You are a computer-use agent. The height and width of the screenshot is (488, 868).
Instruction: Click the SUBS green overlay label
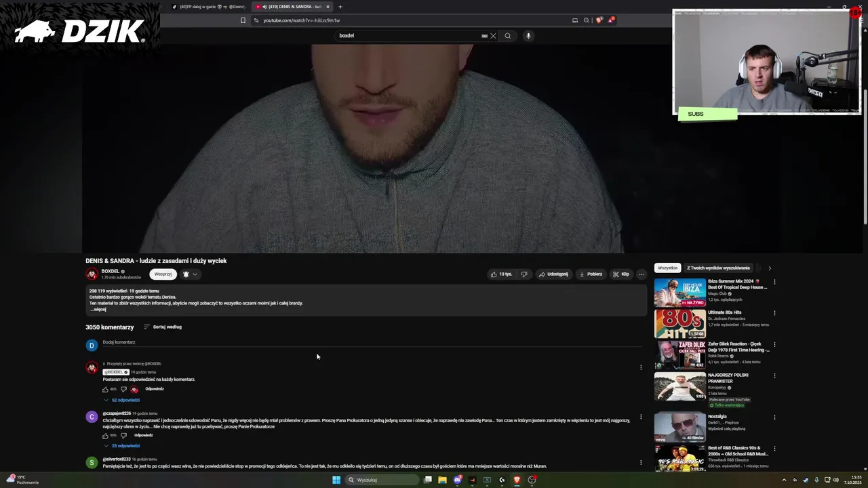point(707,114)
